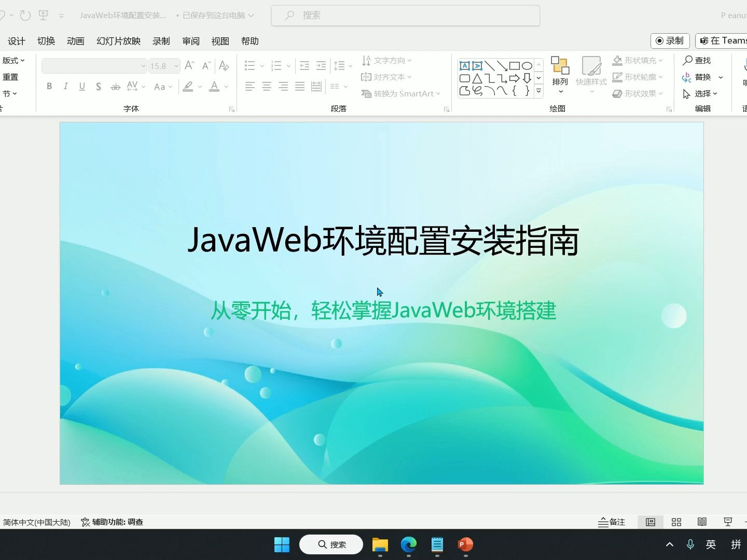Switch to Normal view
Viewport: 747px width, 560px height.
coord(651,522)
